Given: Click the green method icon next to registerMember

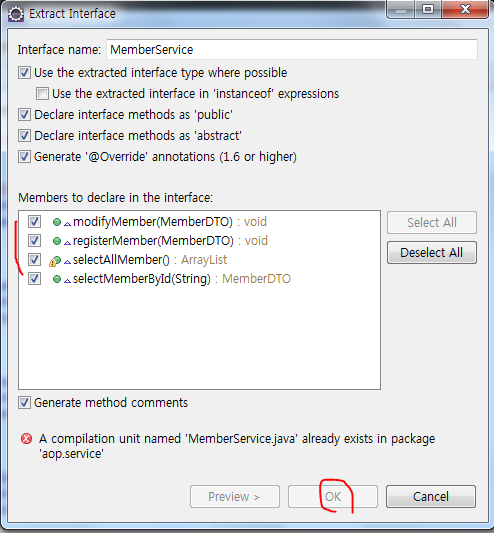Looking at the screenshot, I should tap(57, 241).
